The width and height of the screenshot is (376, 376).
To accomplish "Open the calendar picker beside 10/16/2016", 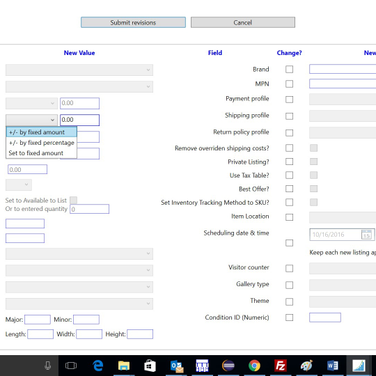I will (367, 235).
